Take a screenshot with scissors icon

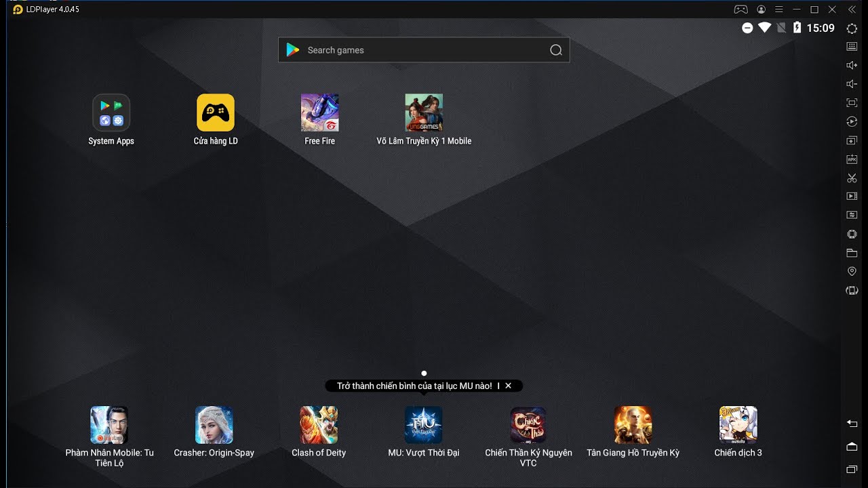point(852,178)
